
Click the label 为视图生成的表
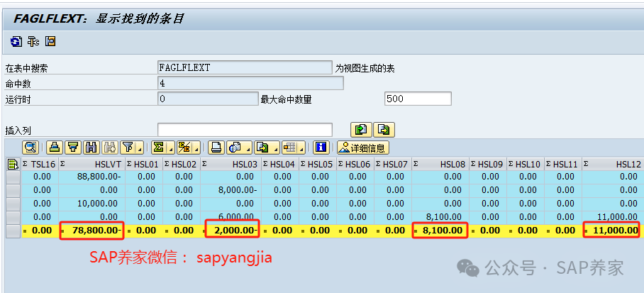(365, 68)
